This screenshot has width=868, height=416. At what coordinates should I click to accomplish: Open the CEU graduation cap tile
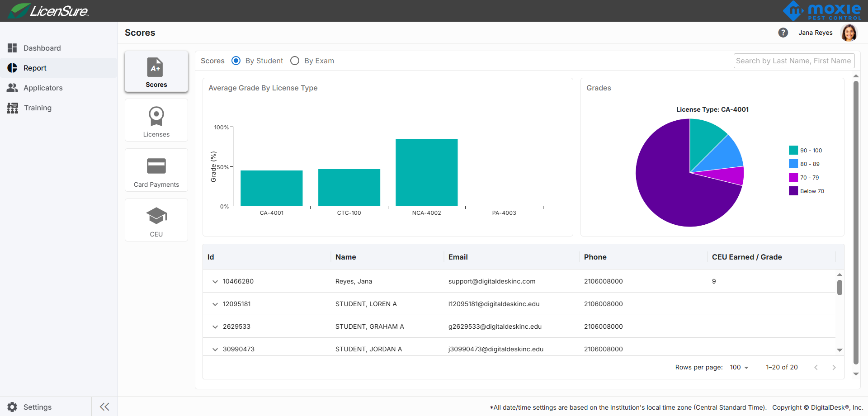click(x=156, y=220)
